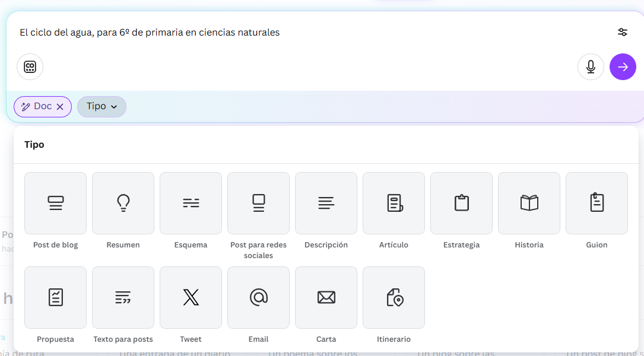Viewport: 644px width, 356px height.
Task: Select the Post de blog type
Action: (x=55, y=204)
